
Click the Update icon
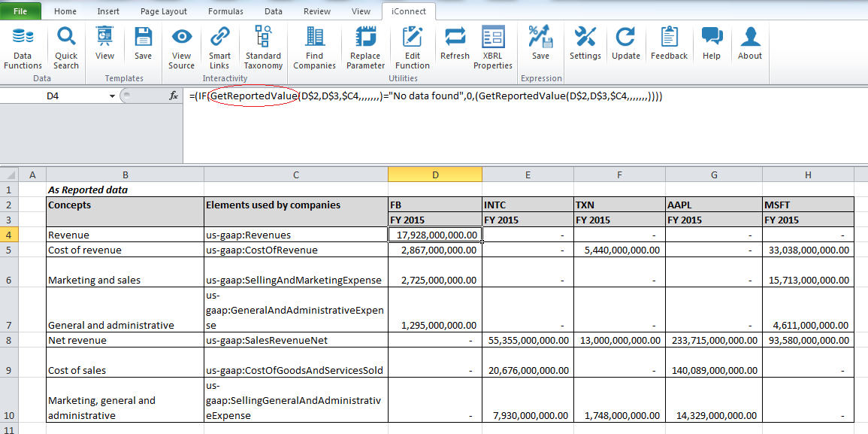pyautogui.click(x=625, y=44)
